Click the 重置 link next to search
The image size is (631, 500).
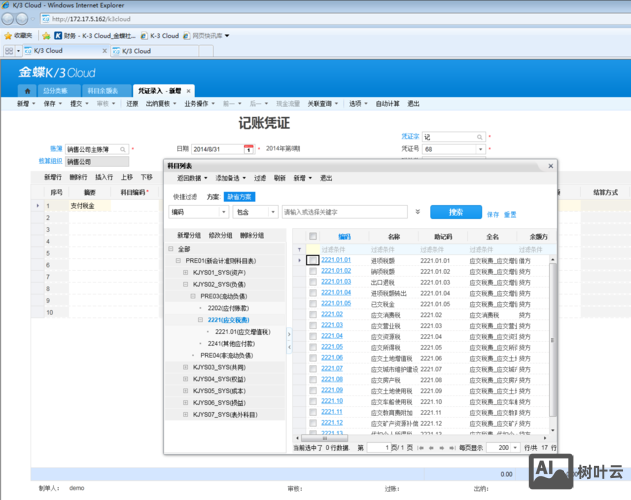[x=510, y=215]
